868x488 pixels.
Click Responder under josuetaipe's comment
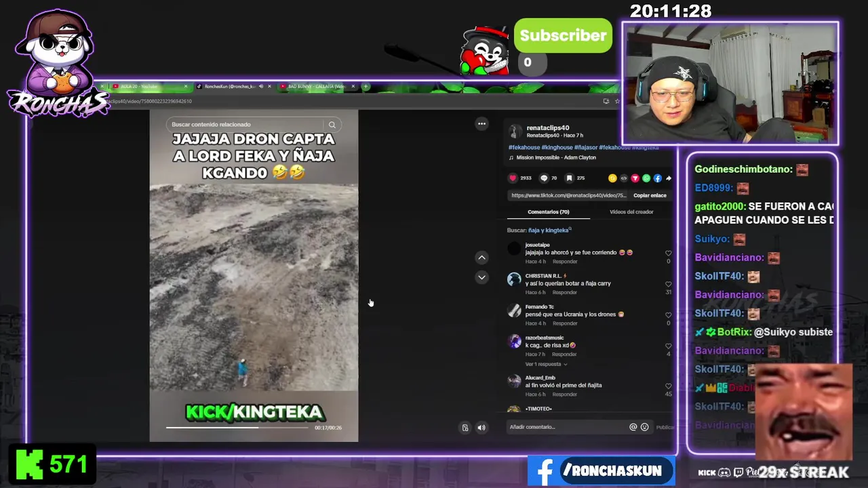[x=565, y=262]
